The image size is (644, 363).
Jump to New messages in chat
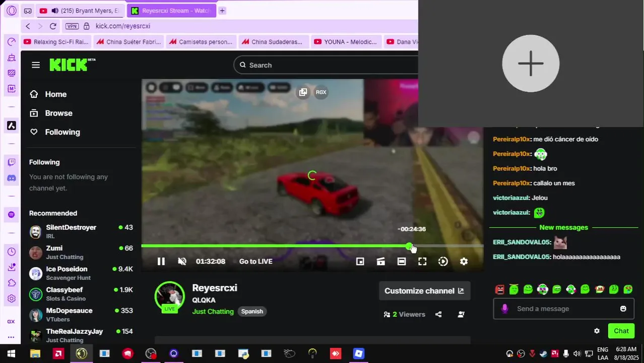563,227
